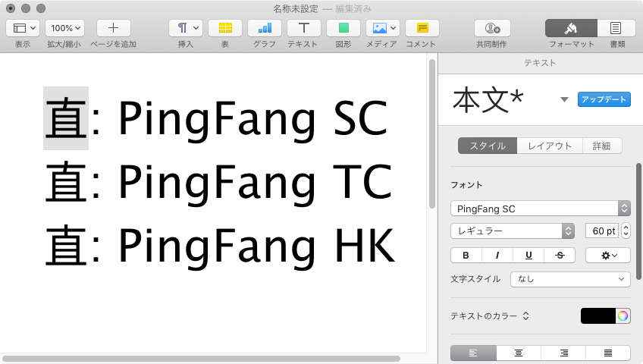Click the 共同制作 collaborate icon
The height and width of the screenshot is (364, 643).
(x=493, y=28)
